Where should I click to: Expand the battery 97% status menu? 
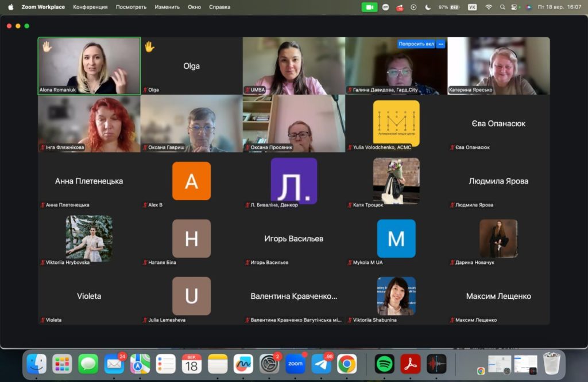(449, 7)
